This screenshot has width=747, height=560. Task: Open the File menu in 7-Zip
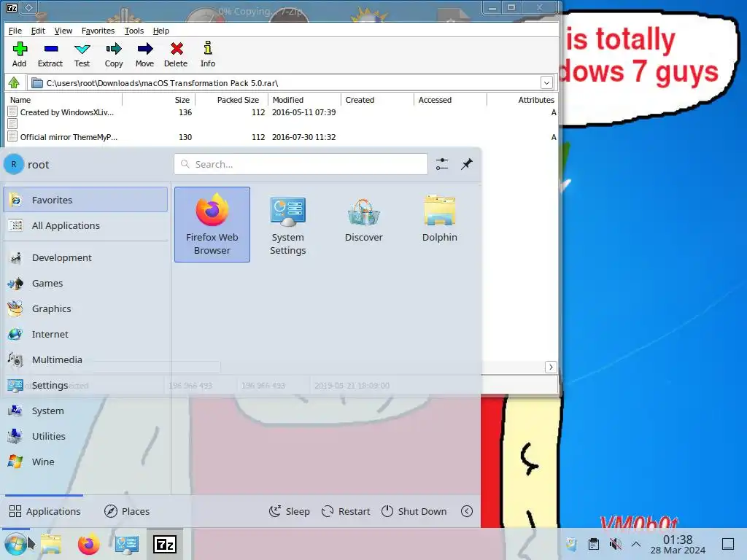[15, 31]
